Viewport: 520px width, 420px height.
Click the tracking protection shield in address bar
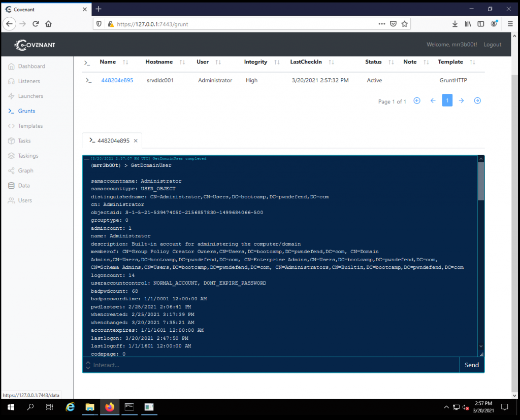click(x=98, y=24)
